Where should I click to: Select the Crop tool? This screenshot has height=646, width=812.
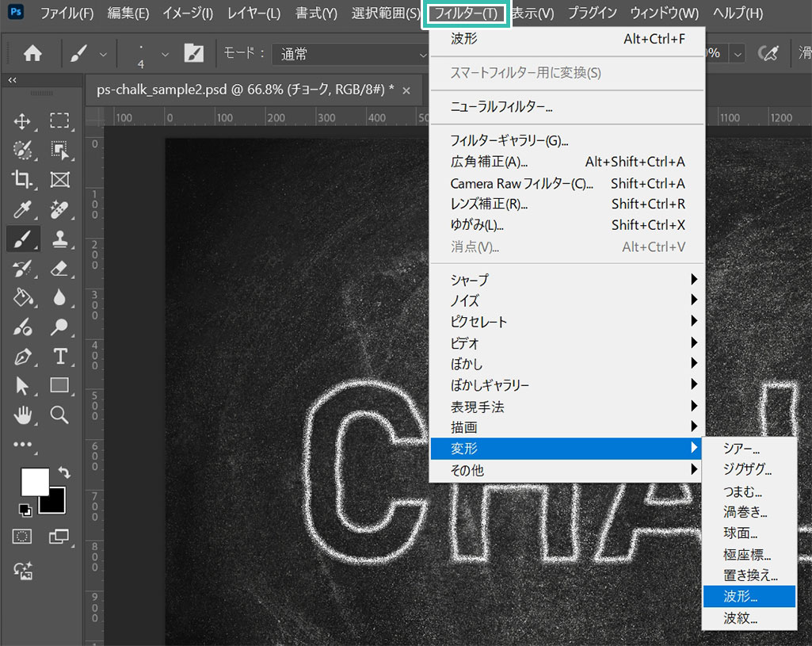22,179
